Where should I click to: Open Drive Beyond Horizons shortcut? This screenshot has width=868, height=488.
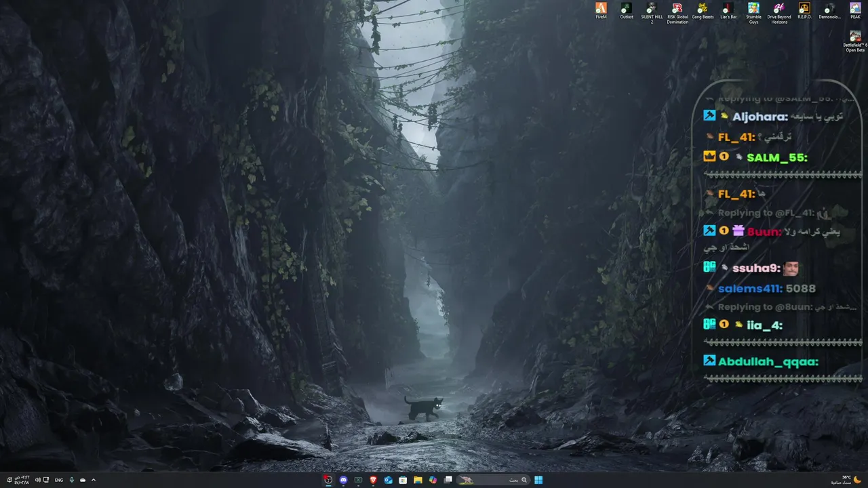pos(779,13)
